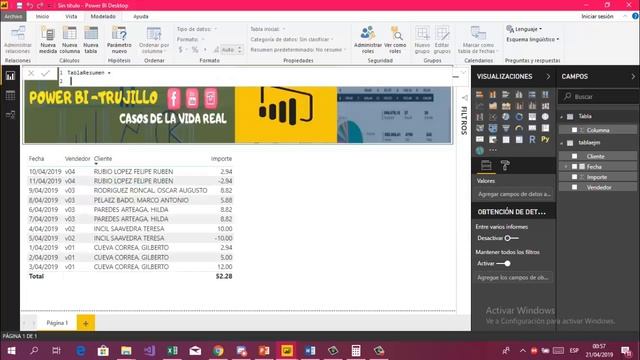Image resolution: width=640 pixels, height=360 pixels.
Task: Open Calculator from the taskbar
Action: click(356, 351)
